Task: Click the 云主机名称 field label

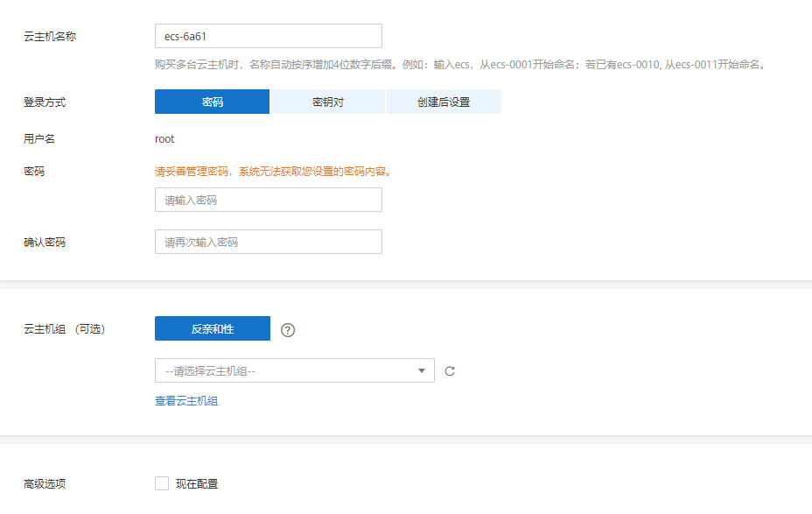Action: 49,37
